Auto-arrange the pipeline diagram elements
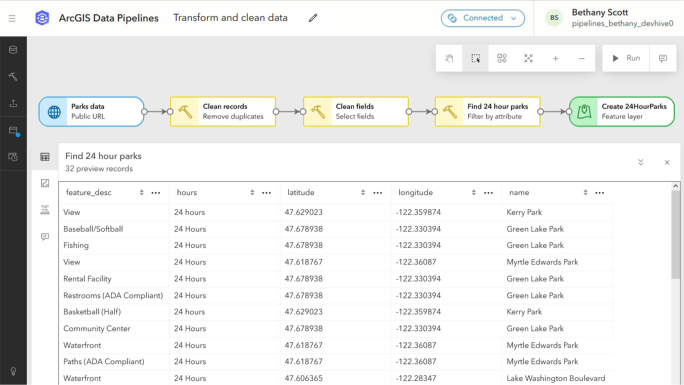 pyautogui.click(x=502, y=58)
